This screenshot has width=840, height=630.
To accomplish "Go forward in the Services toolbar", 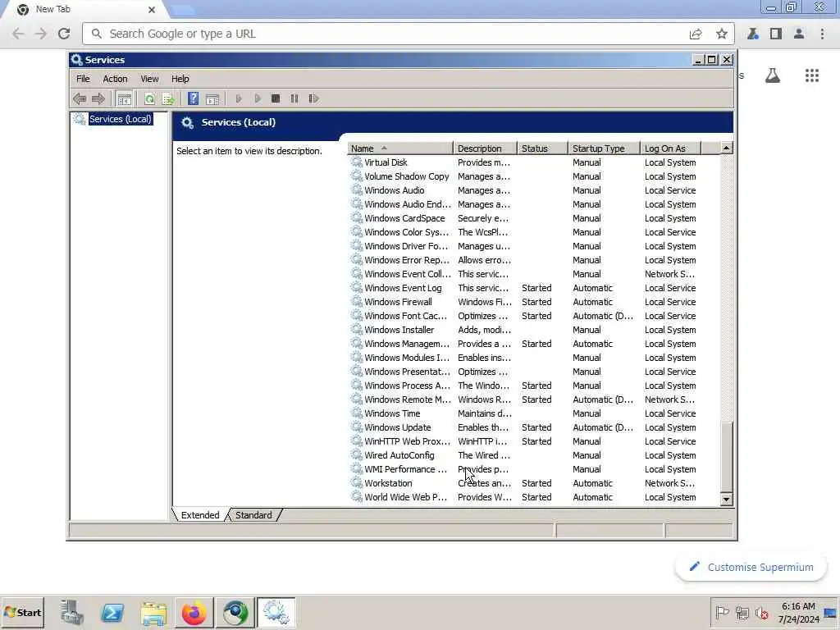I will click(x=98, y=98).
